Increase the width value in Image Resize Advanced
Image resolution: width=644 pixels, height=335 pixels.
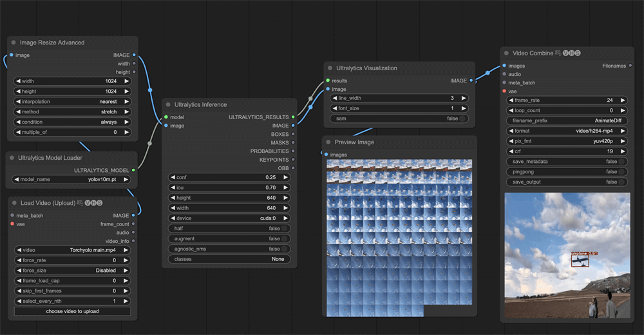127,81
